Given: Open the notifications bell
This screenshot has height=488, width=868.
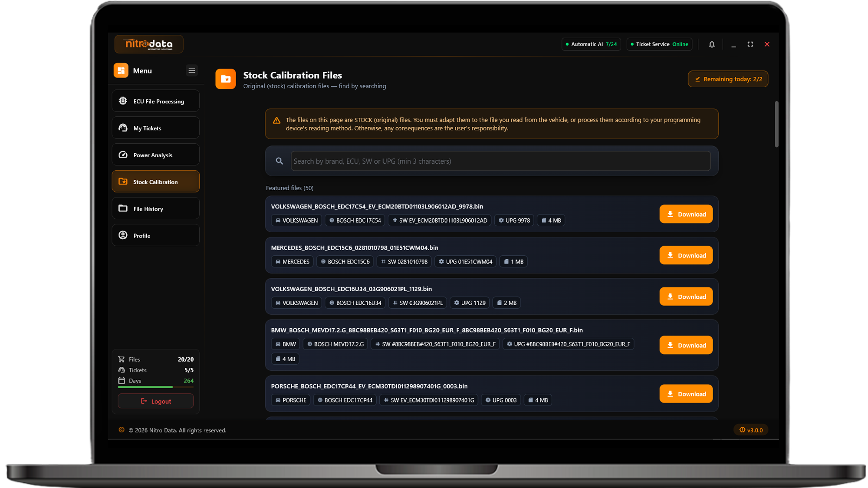Looking at the screenshot, I should [x=712, y=44].
